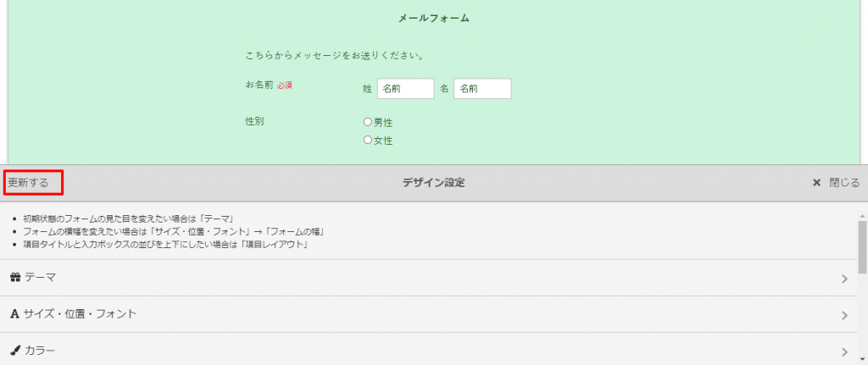The image size is (868, 365).
Task: Click 閉じる text to close design panel
Action: coord(844,183)
